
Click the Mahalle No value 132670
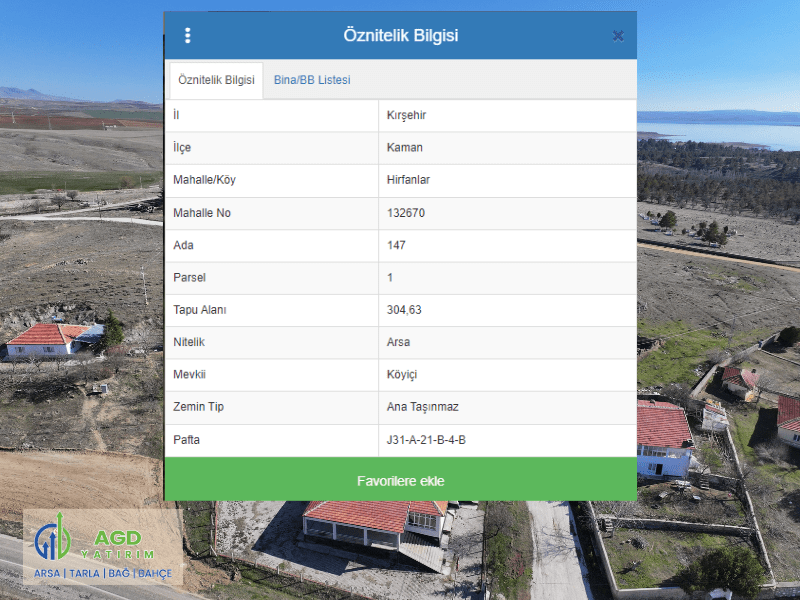coord(406,213)
